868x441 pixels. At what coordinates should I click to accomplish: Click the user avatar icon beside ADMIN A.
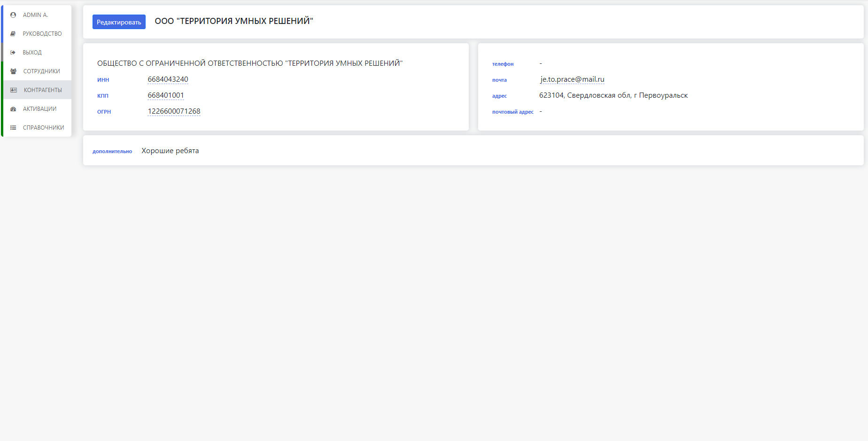13,15
